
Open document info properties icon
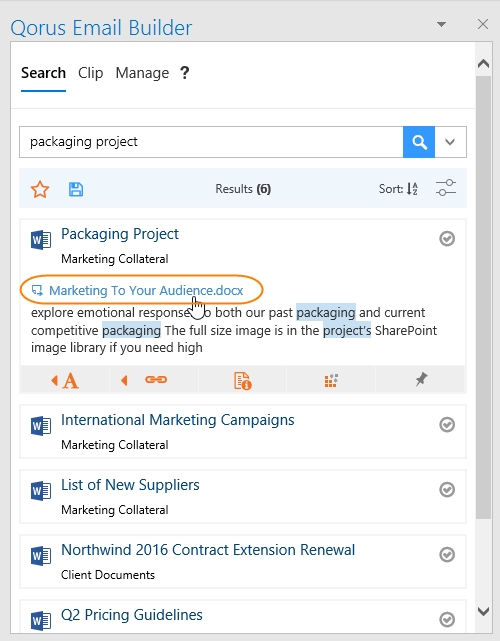coord(242,380)
